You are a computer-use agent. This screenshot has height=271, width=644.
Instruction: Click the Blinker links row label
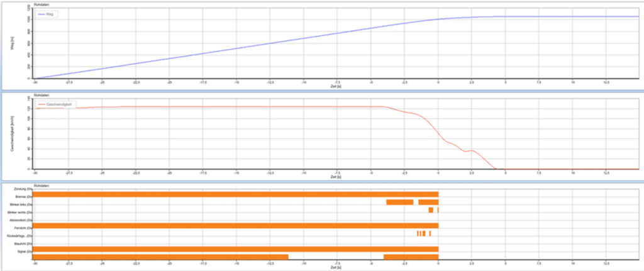pos(23,205)
